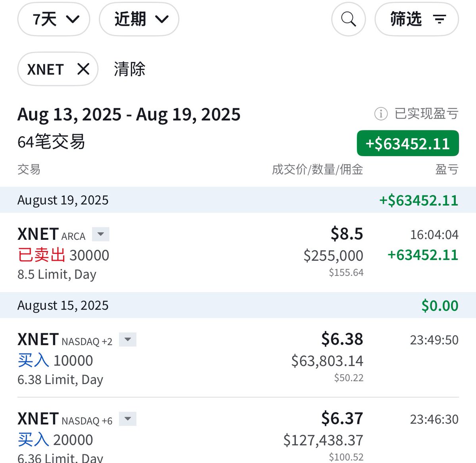Open the 7天 time range dropdown
The height and width of the screenshot is (463, 476).
(x=54, y=19)
